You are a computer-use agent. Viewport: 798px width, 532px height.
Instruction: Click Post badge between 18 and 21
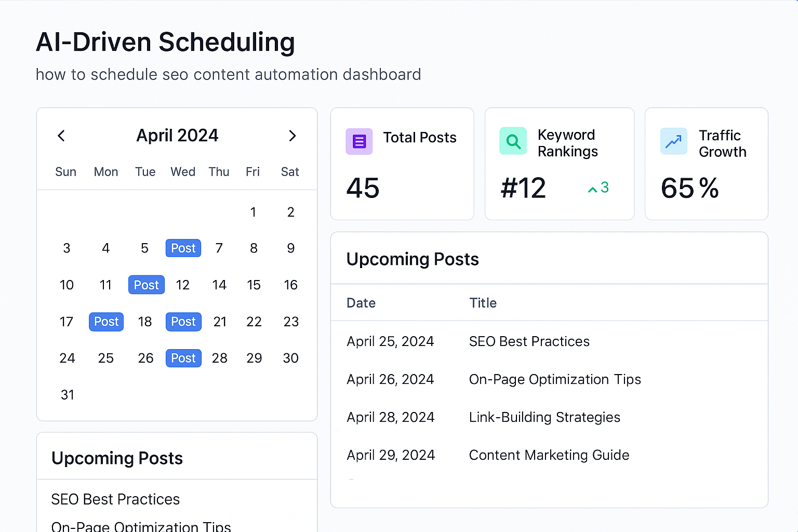coord(183,322)
